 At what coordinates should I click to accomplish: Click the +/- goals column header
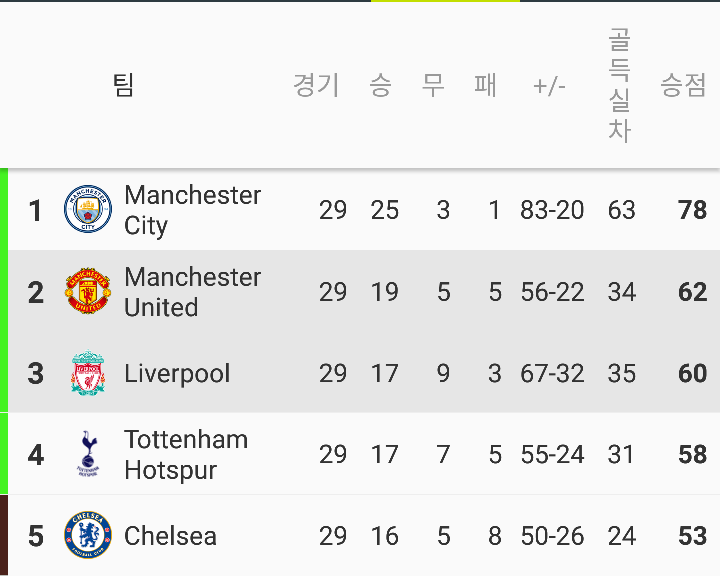[x=549, y=86]
